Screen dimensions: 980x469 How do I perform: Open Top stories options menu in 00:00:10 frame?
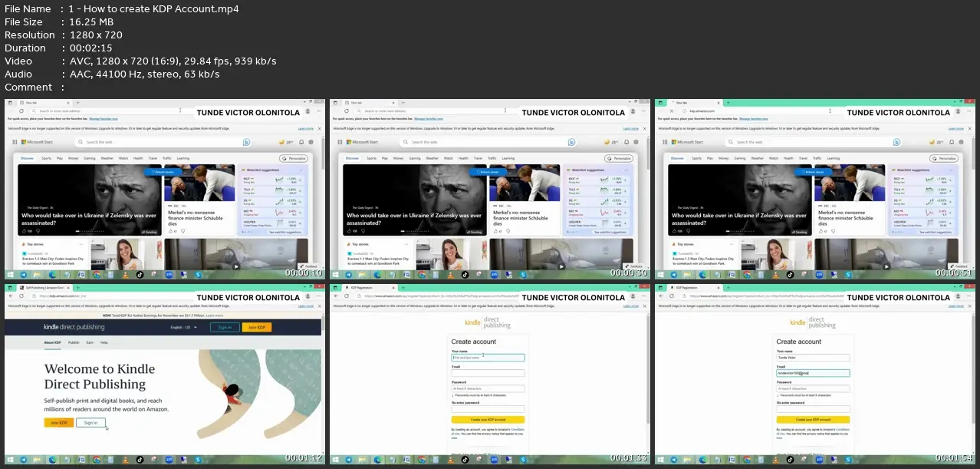[x=83, y=243]
